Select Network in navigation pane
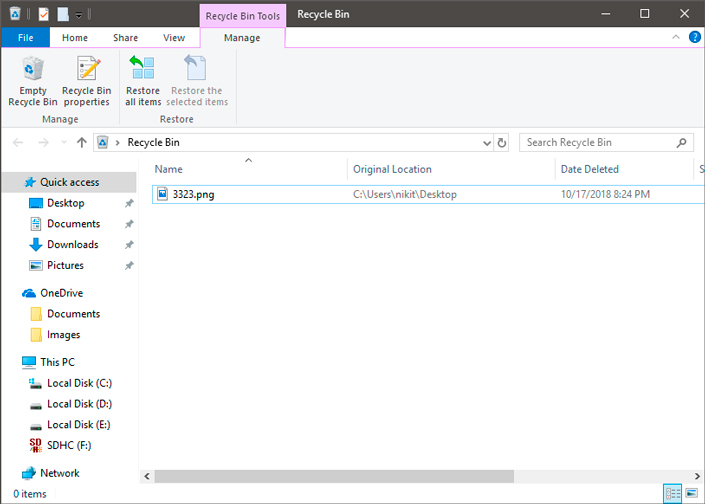 click(60, 473)
